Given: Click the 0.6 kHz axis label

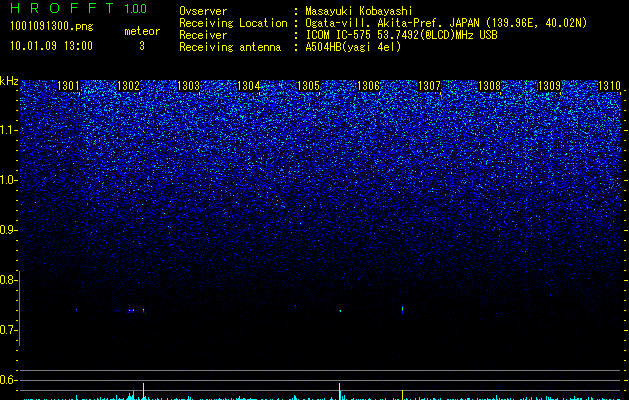Looking at the screenshot, I should tap(8, 380).
